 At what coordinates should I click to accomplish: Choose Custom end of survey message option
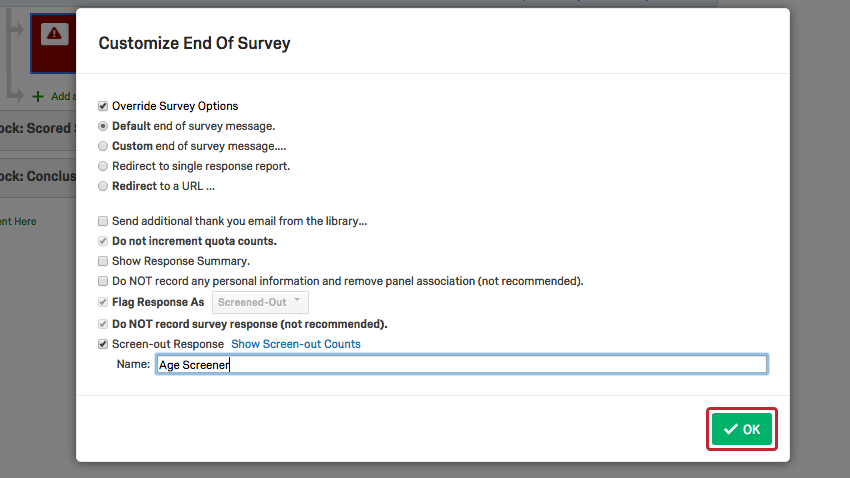pyautogui.click(x=103, y=146)
